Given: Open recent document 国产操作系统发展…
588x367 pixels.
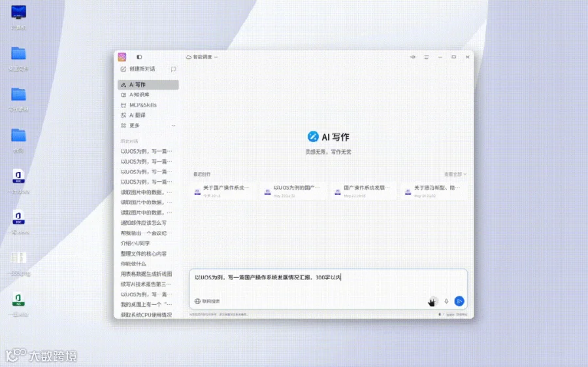Looking at the screenshot, I should tap(364, 191).
